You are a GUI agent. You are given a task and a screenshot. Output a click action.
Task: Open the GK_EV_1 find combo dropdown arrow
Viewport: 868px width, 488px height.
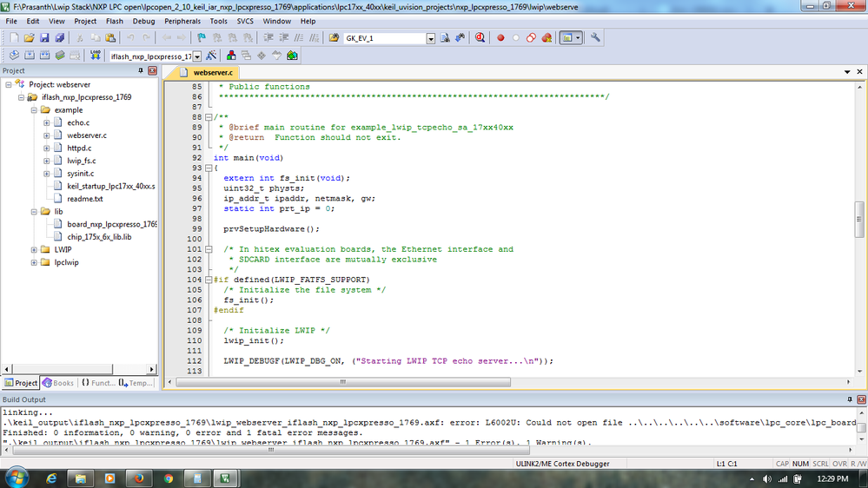(431, 38)
